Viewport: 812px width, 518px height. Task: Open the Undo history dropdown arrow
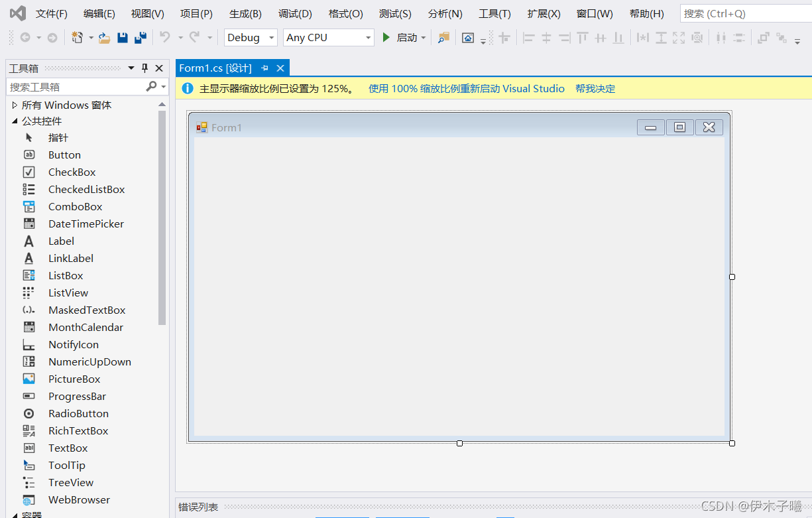coord(180,38)
